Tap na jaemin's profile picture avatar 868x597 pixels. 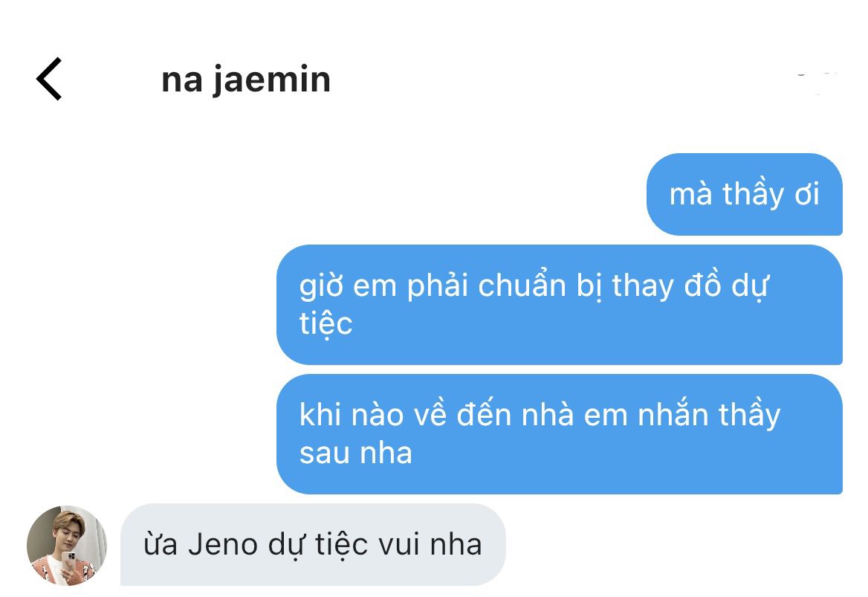pyautogui.click(x=66, y=545)
